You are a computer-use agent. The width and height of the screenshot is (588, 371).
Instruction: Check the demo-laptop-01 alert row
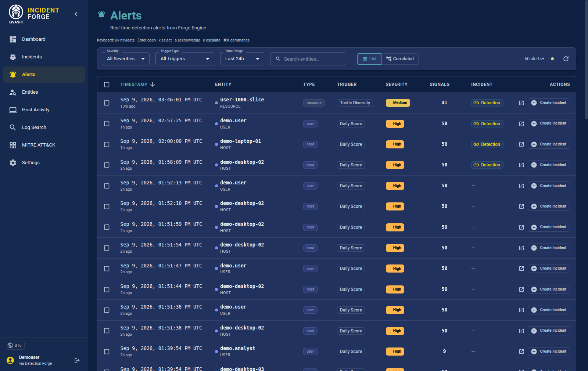(107, 144)
